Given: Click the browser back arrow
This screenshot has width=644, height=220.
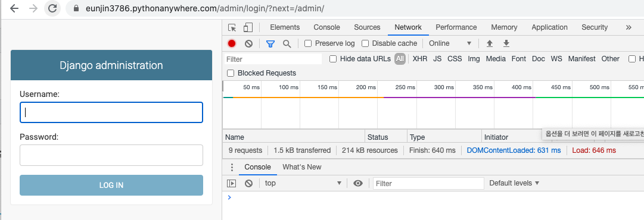Looking at the screenshot, I should tap(14, 8).
